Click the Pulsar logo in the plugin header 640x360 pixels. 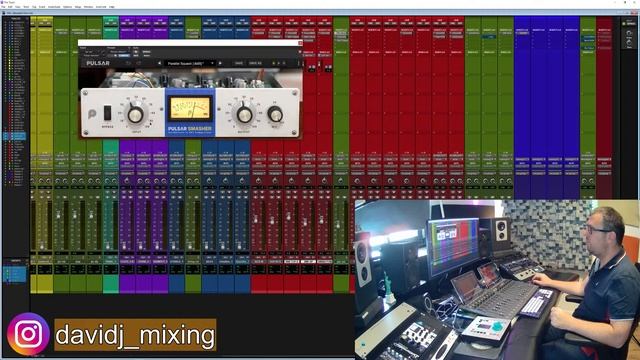tap(98, 63)
